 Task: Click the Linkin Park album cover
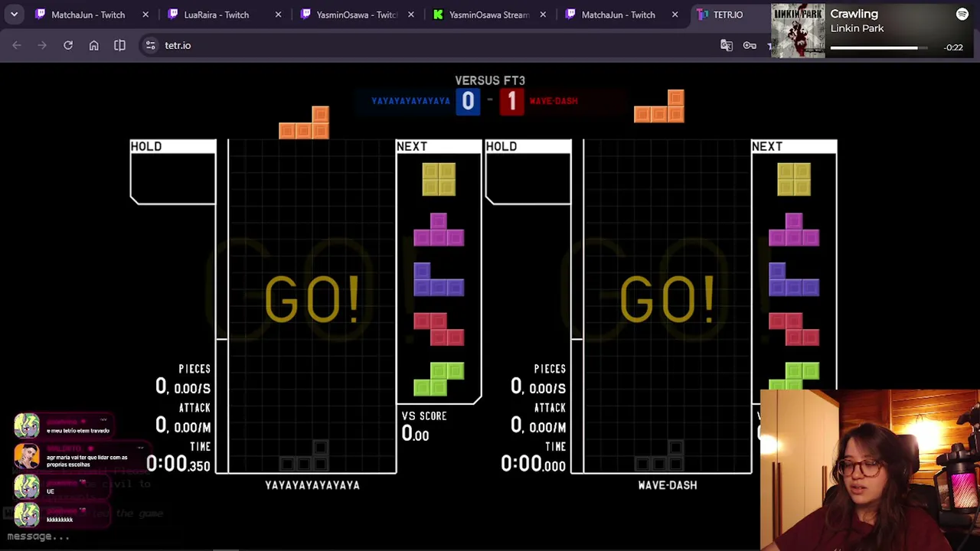tap(798, 31)
